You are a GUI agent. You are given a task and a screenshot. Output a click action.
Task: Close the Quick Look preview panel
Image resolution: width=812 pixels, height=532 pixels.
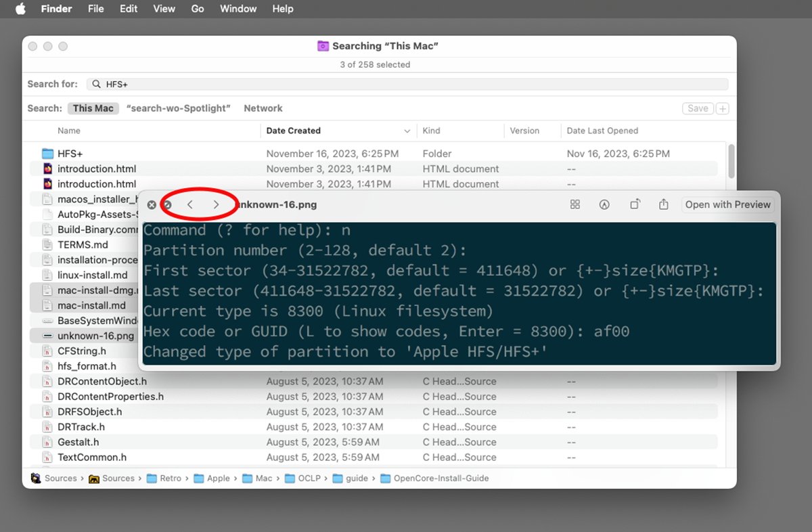click(152, 204)
